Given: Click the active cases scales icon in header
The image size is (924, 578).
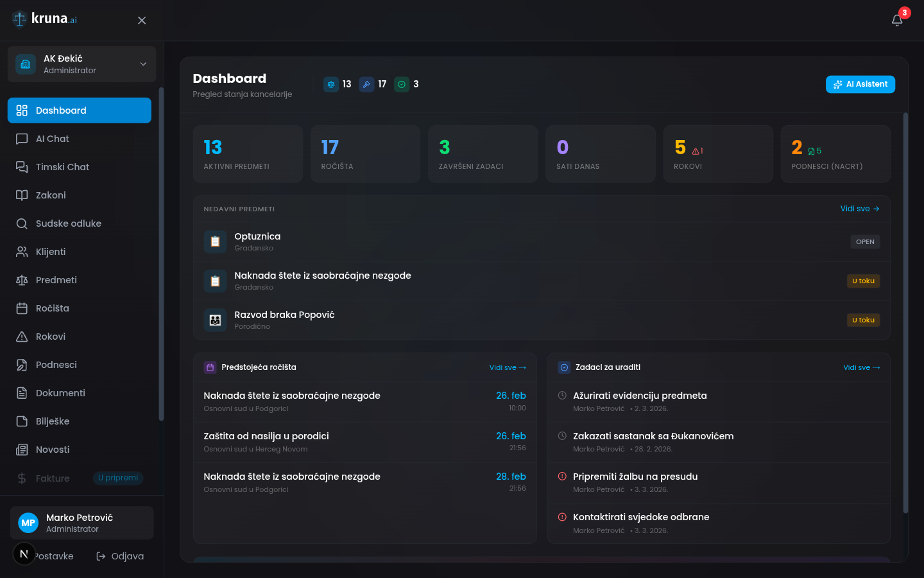Looking at the screenshot, I should (331, 84).
